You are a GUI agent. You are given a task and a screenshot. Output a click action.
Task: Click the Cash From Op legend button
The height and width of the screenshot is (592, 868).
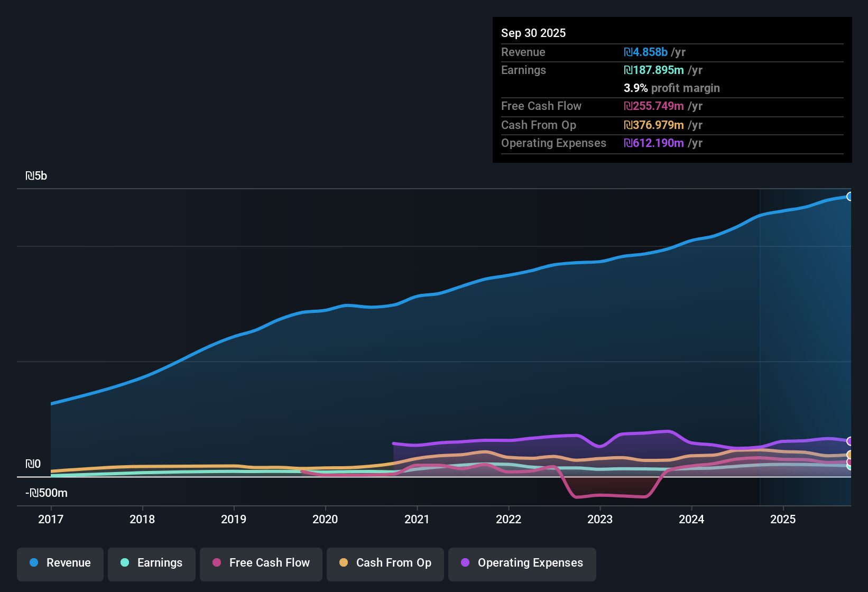tap(385, 564)
